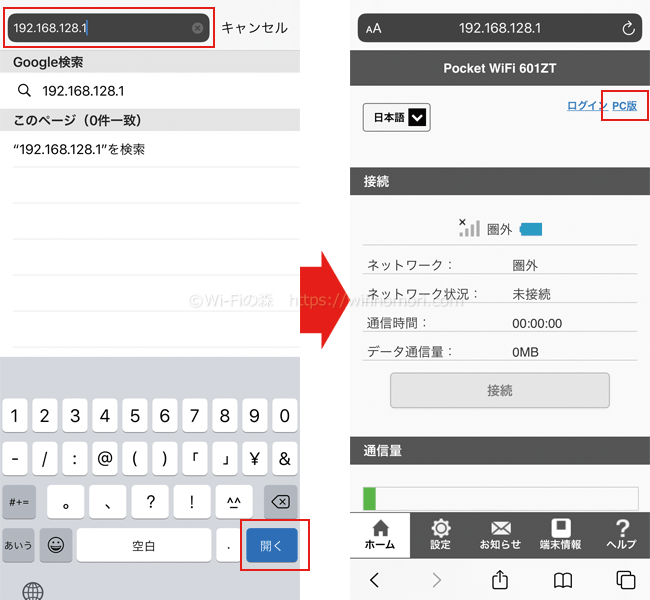Tap the search magnifier icon beside 192.168.128.1
Viewport: 650px width, 600px height.
24,90
